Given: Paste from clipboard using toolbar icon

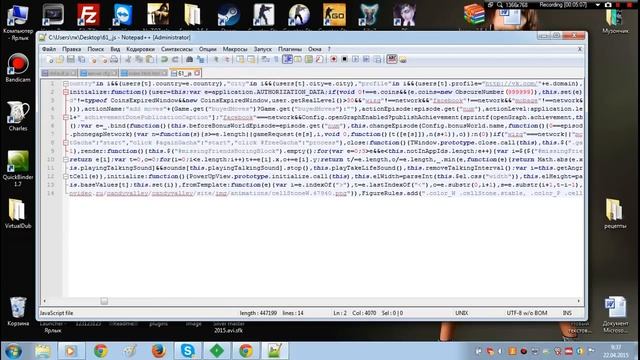Looking at the screenshot, I should coord(150,60).
